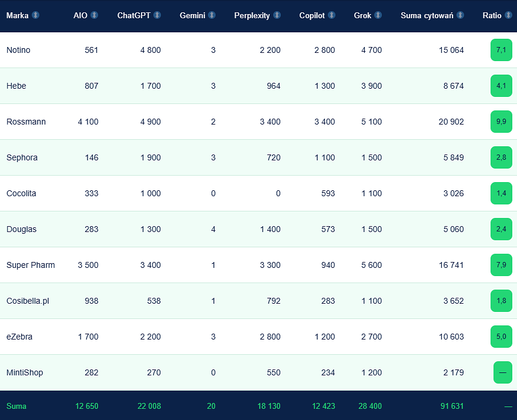Click the eZebra total 10 603 cell
The height and width of the screenshot is (420, 517).
[x=451, y=337]
